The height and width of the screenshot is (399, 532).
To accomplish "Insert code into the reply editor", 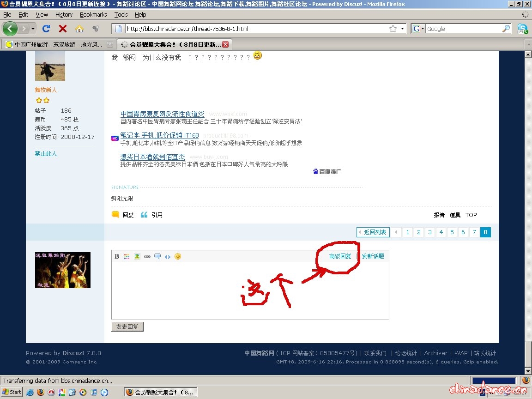I will pos(168,256).
